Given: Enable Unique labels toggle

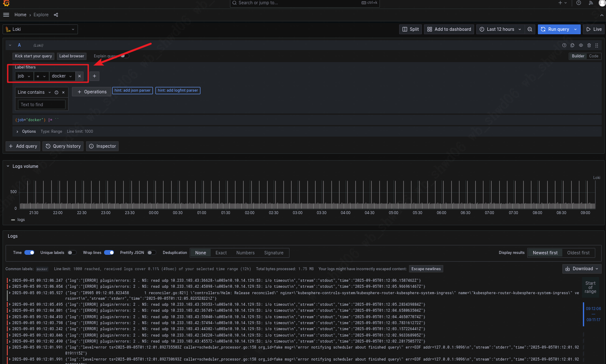Looking at the screenshot, I should 72,253.
